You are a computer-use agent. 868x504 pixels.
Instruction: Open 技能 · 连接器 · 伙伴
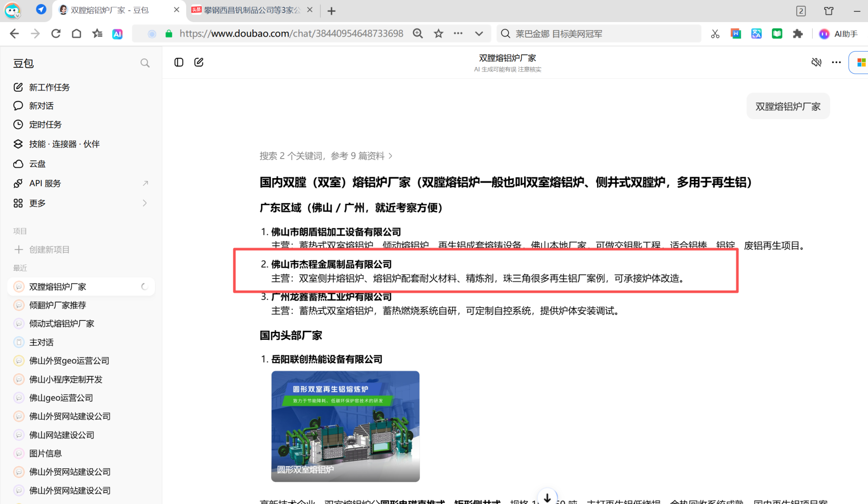(x=81, y=144)
